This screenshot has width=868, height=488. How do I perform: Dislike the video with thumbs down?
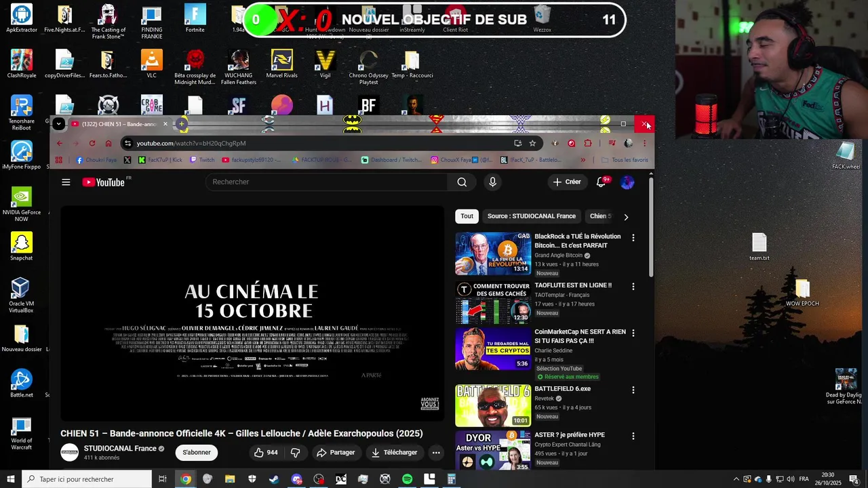[296, 452]
